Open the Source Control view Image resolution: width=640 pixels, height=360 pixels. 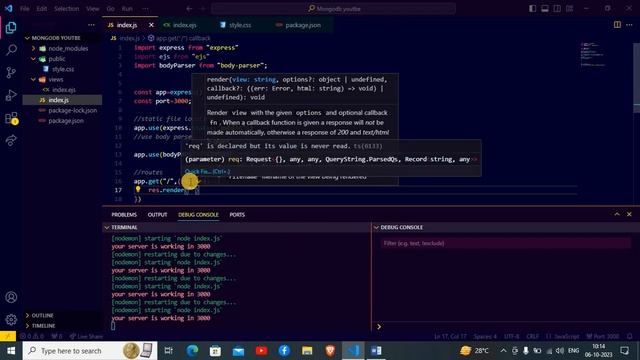point(11,73)
